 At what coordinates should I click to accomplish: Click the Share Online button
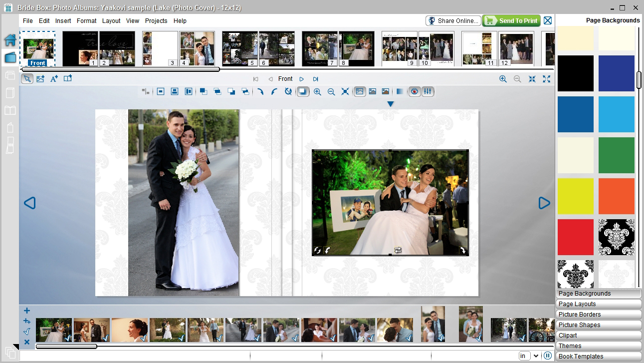click(453, 20)
